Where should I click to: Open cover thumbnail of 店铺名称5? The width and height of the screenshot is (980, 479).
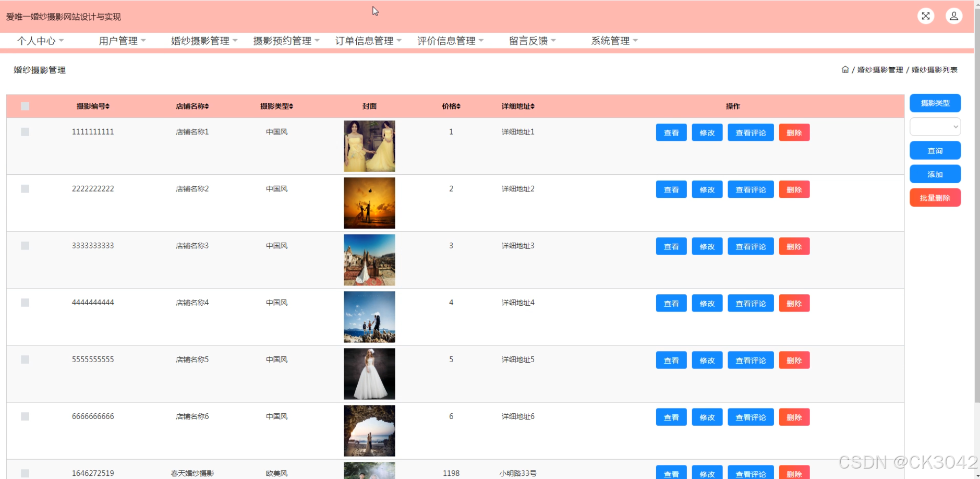tap(369, 374)
